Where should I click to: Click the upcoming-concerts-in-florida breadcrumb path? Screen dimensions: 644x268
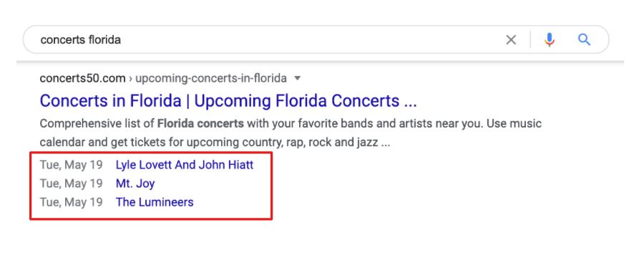pos(211,78)
